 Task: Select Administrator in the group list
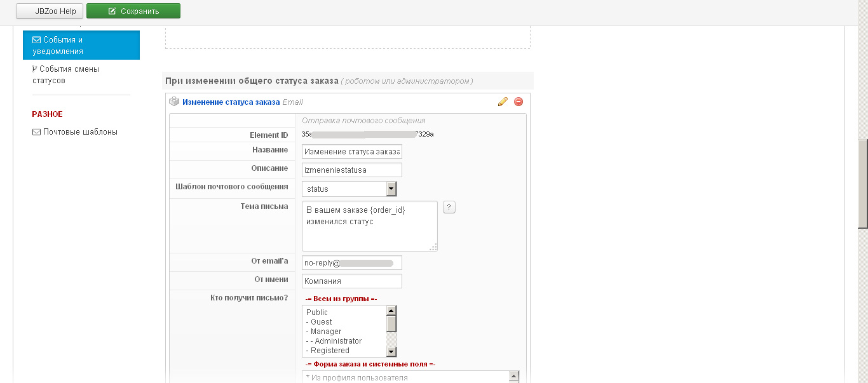[x=338, y=341]
